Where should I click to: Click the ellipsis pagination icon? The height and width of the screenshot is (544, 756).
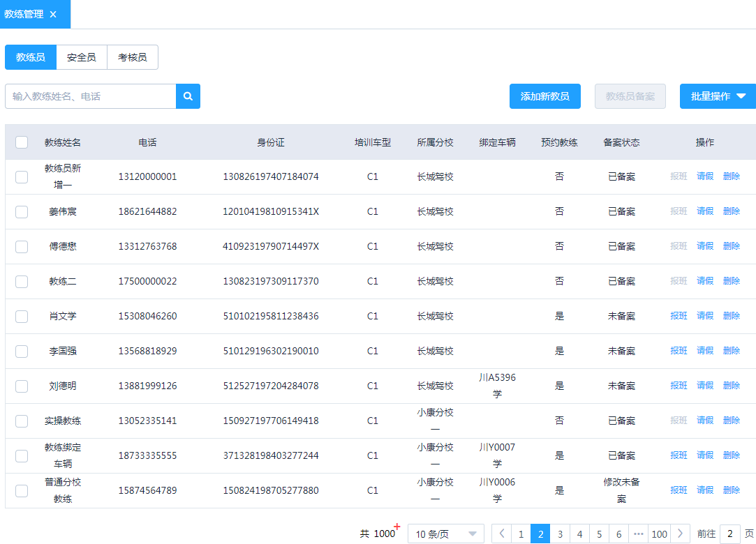click(639, 533)
